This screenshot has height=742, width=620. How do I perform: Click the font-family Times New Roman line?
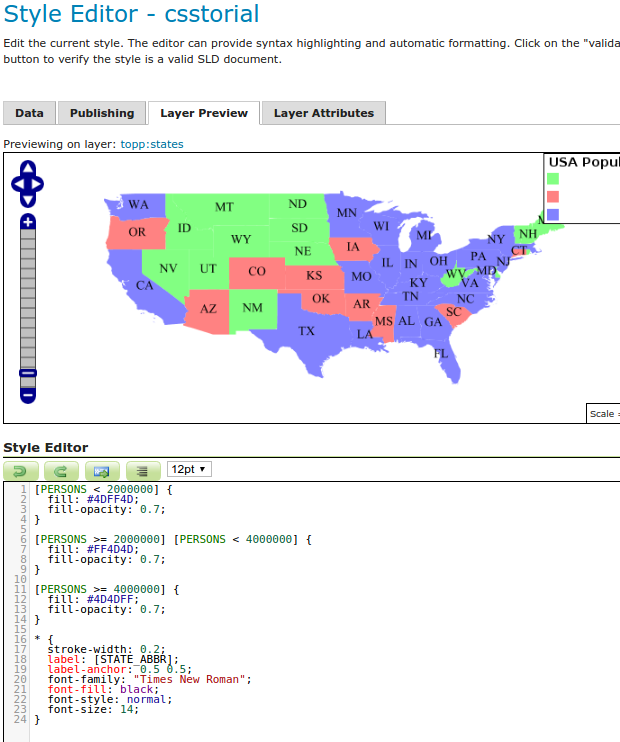[150, 680]
